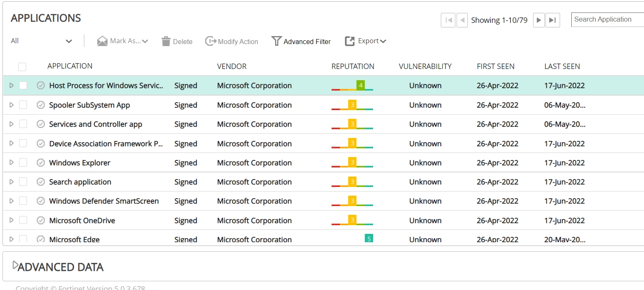Open the Export dropdown menu
The image size is (644, 290).
point(366,41)
